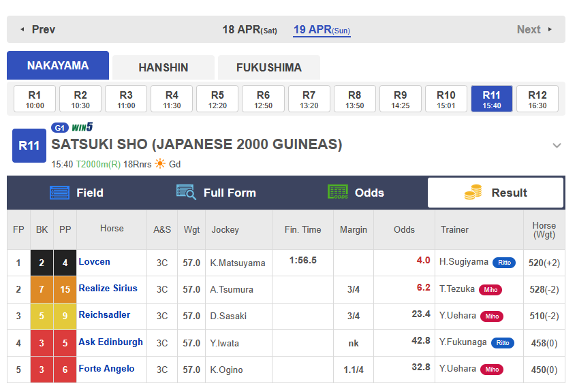Open race R3 at 11:00
This screenshot has height=392, width=577.
click(x=126, y=99)
